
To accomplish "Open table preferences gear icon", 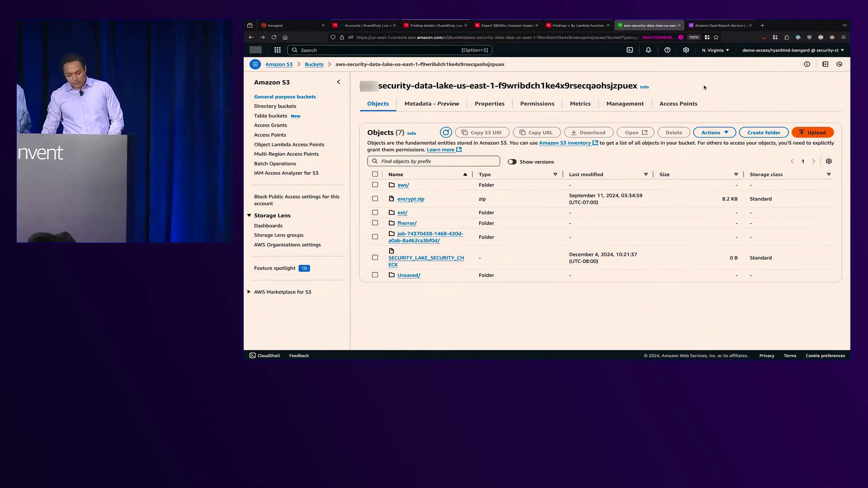I will [829, 161].
